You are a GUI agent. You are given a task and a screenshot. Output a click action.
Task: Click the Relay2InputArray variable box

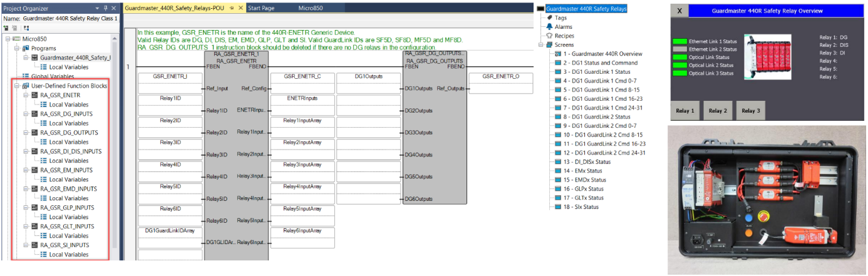[302, 148]
